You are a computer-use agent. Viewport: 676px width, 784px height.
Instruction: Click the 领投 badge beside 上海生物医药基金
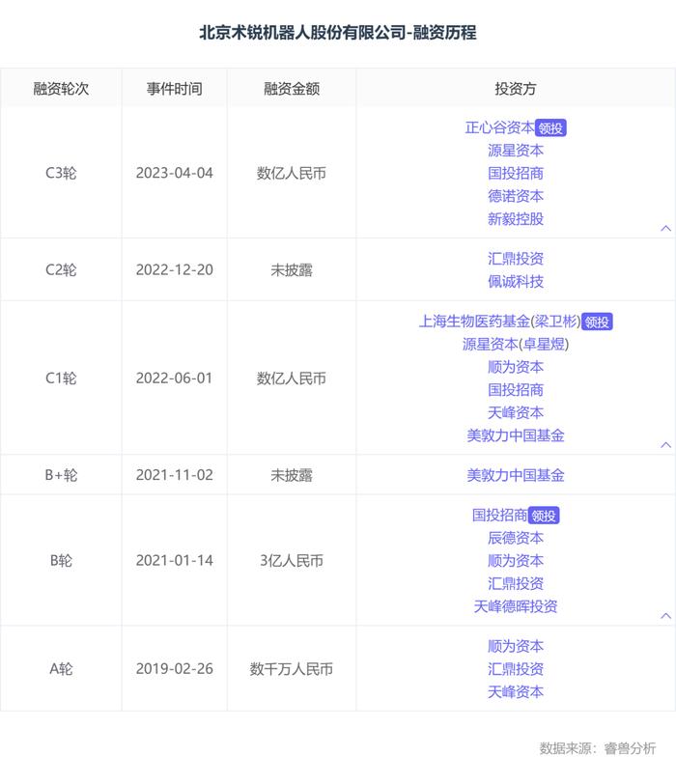(597, 322)
